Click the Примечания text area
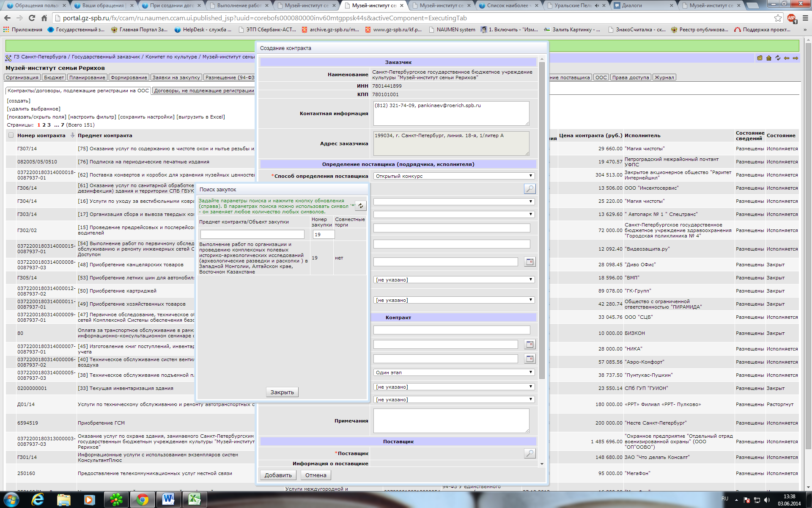812x508 pixels. tap(451, 421)
